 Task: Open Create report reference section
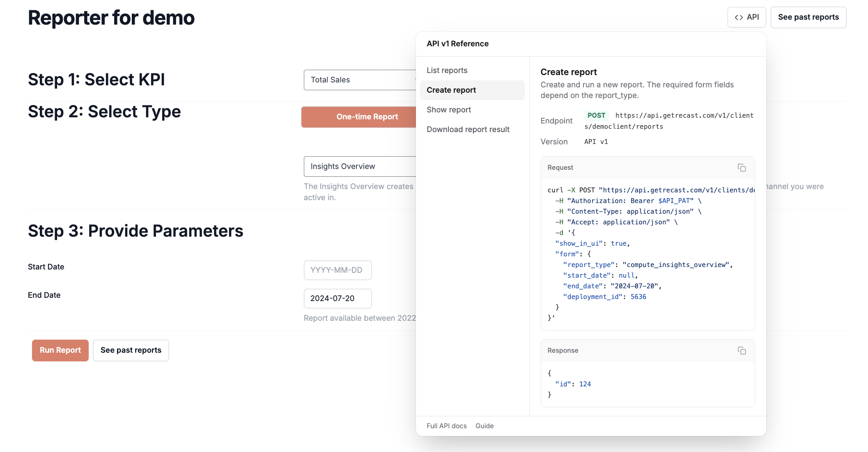(472, 90)
